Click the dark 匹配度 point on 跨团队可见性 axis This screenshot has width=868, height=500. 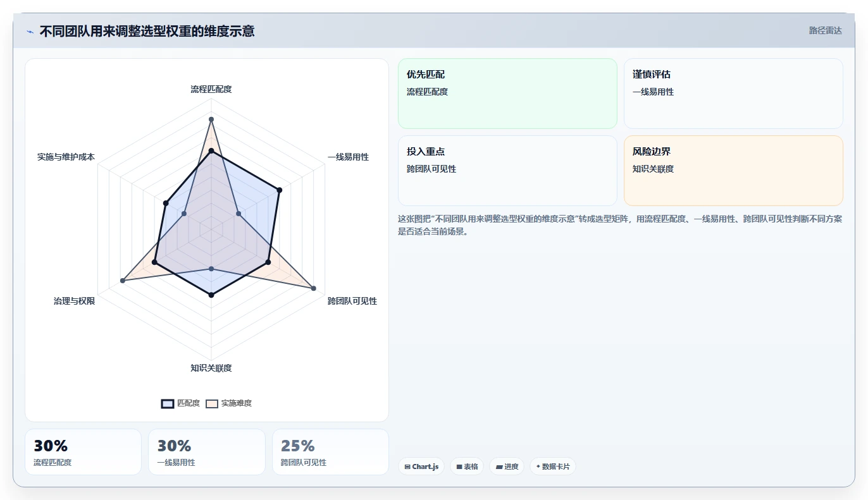pyautogui.click(x=268, y=262)
